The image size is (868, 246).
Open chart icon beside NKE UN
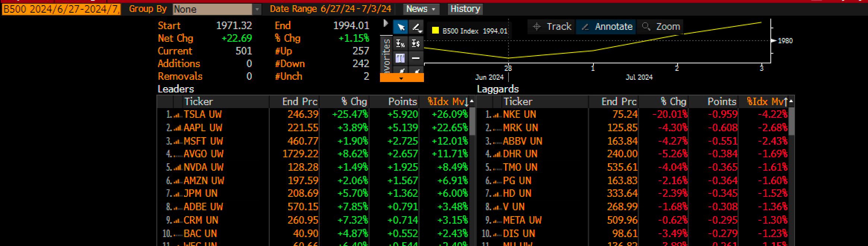[x=497, y=115]
